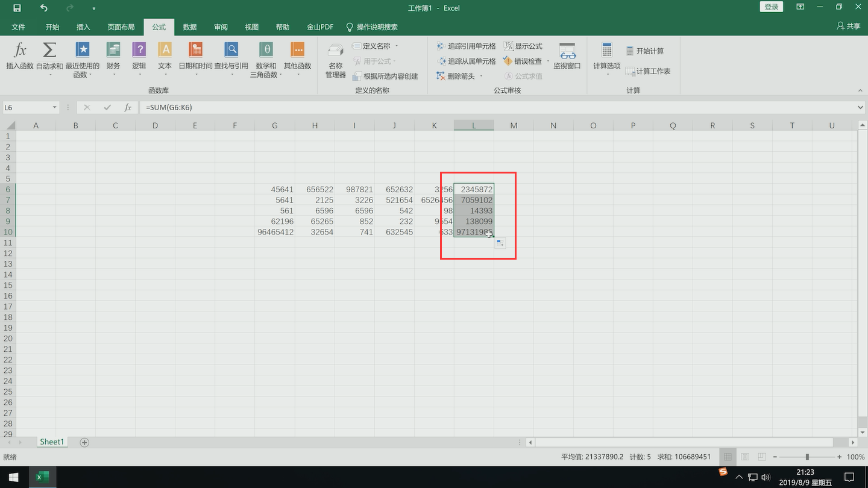The image size is (868, 488).
Task: Select Sheet1 tab
Action: pyautogui.click(x=51, y=442)
